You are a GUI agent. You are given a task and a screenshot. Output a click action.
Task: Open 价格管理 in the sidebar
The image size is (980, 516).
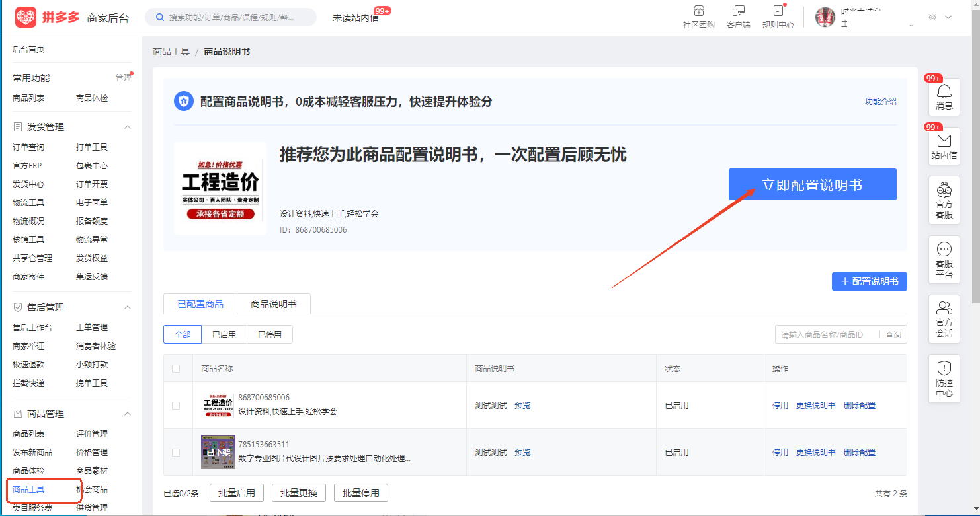click(x=92, y=453)
